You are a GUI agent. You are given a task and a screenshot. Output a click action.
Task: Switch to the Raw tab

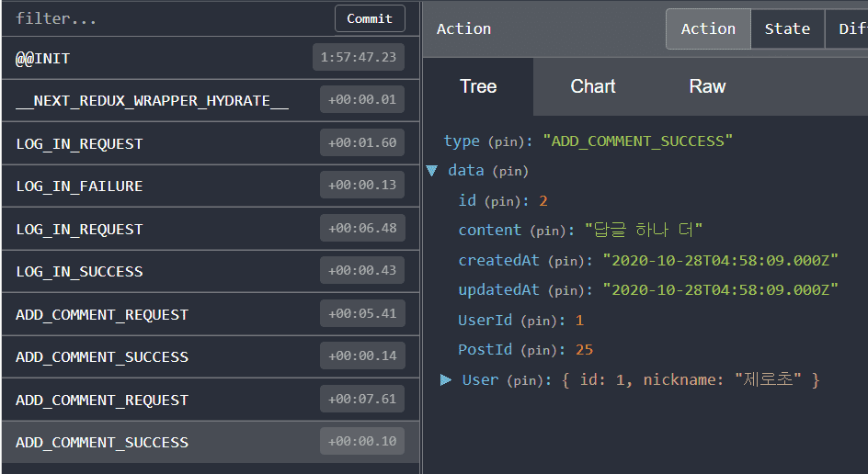pyautogui.click(x=707, y=86)
